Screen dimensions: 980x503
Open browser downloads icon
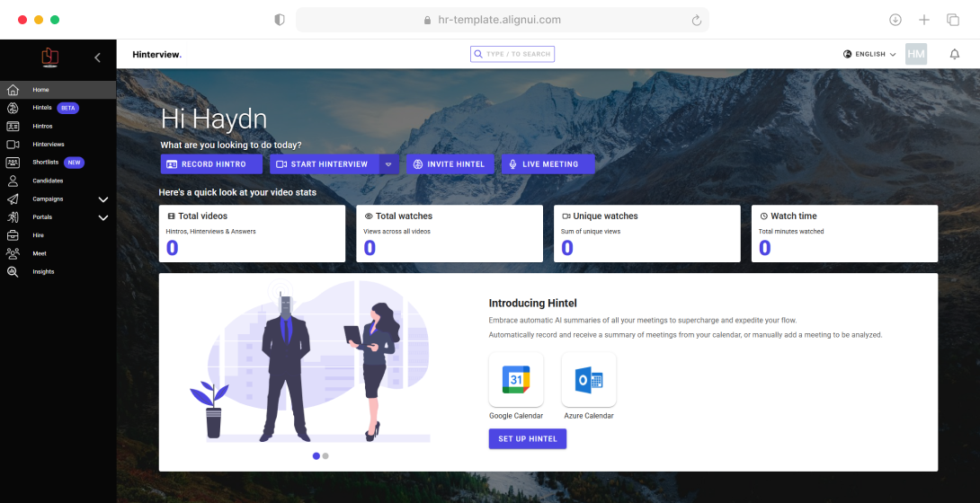tap(895, 20)
